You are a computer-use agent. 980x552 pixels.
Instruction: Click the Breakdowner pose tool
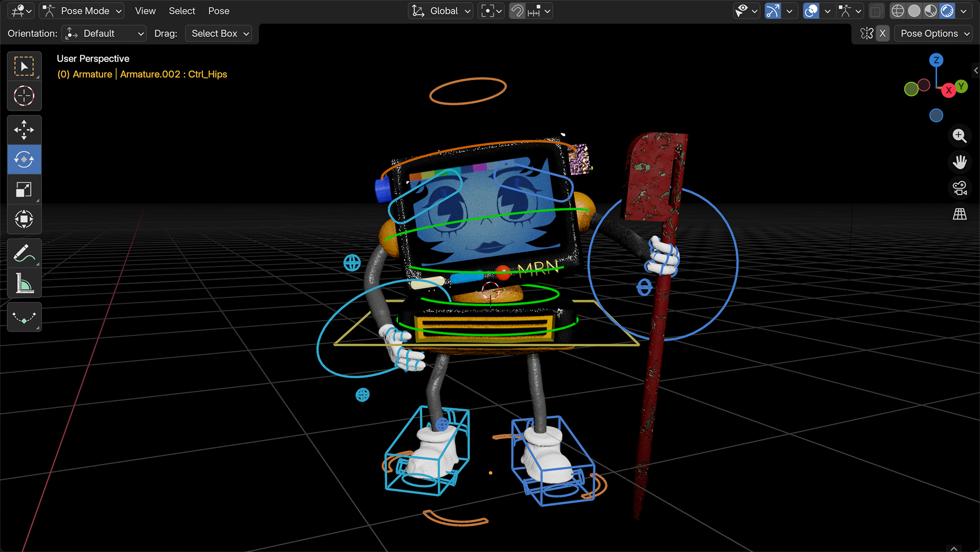24,317
